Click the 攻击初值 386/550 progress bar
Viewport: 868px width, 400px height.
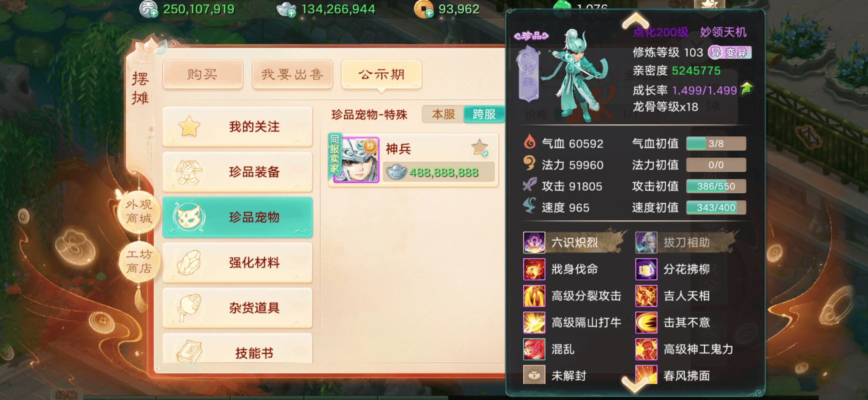[716, 186]
